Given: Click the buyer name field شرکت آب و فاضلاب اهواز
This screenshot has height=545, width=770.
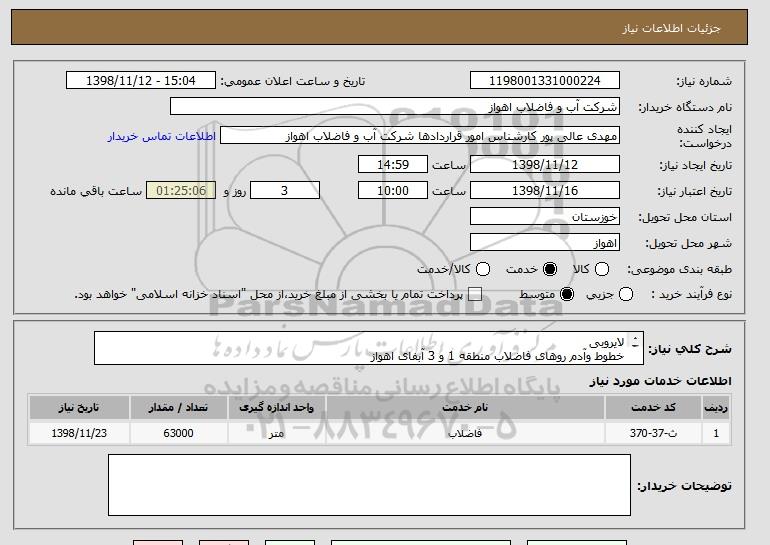Looking at the screenshot, I should tap(395, 107).
